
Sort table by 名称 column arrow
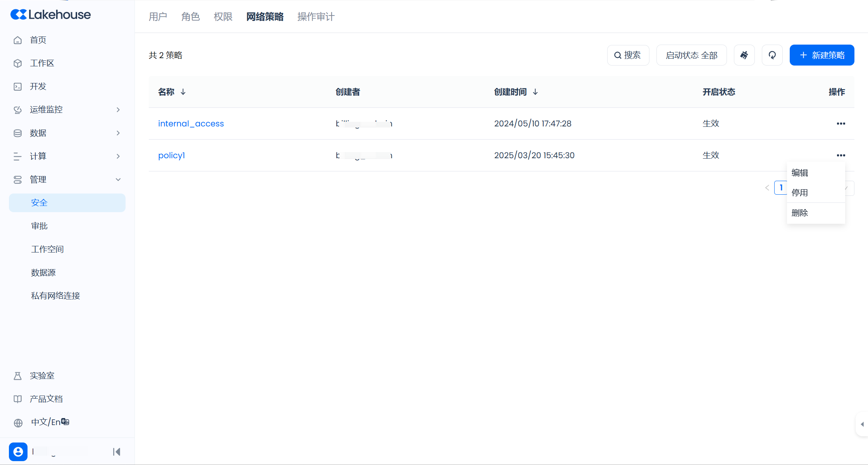(x=183, y=92)
